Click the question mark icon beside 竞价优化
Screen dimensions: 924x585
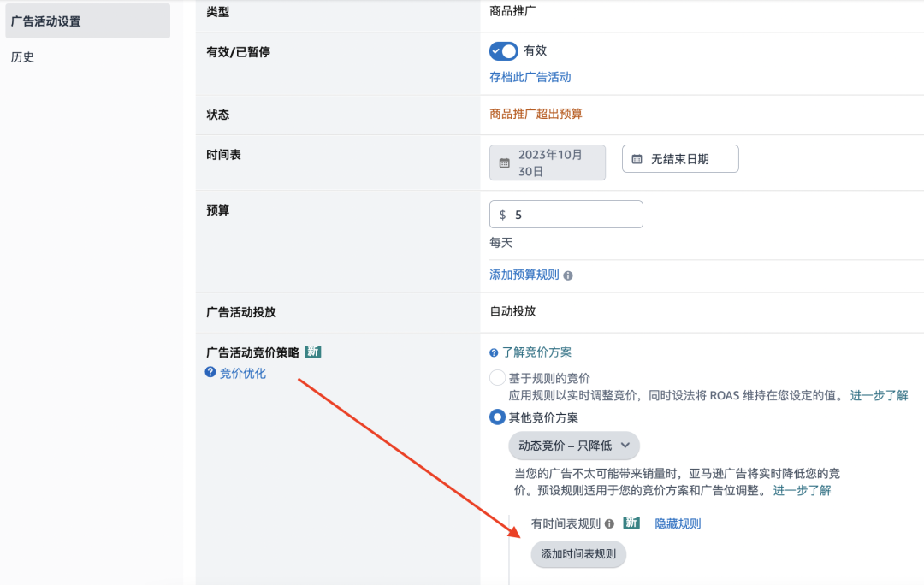pyautogui.click(x=210, y=372)
